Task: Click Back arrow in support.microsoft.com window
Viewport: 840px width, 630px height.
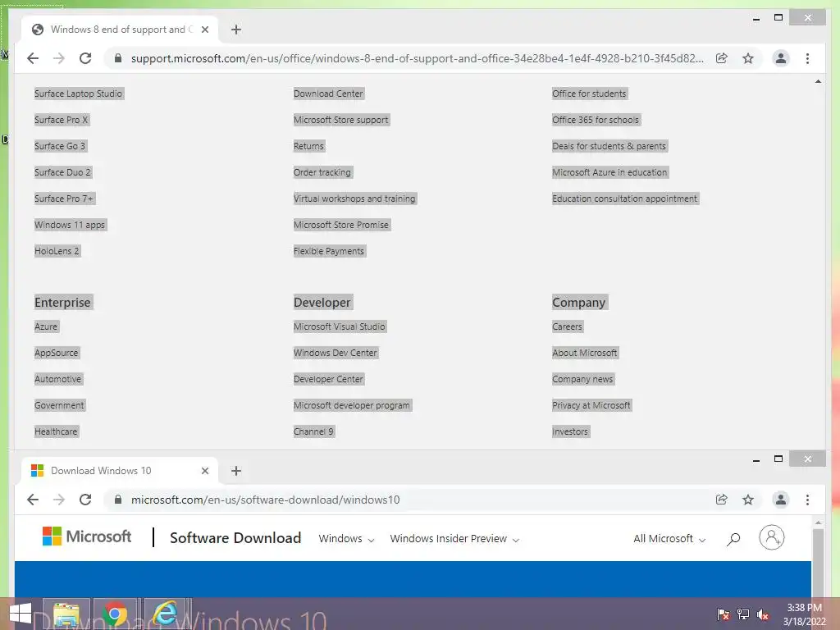Action: tap(33, 58)
